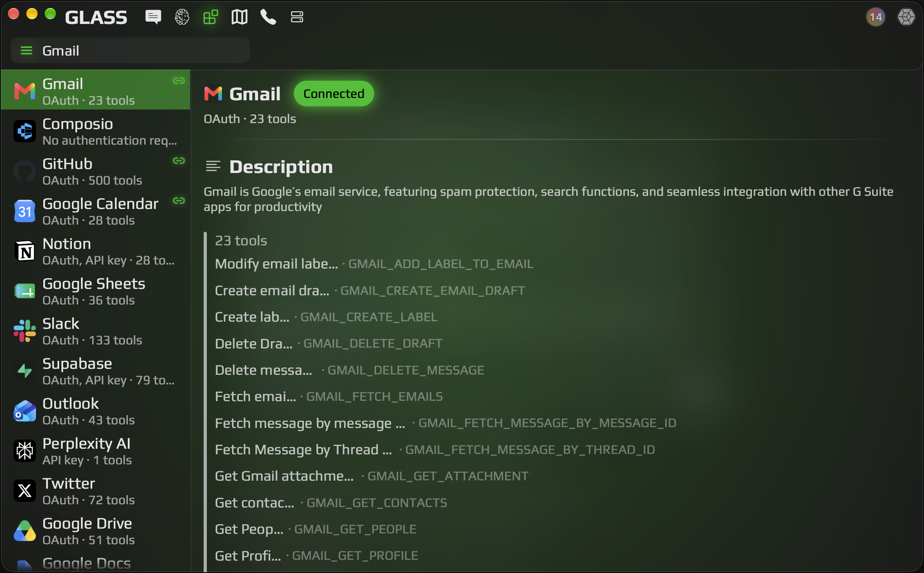
Task: Click the Perplexity AI logo icon
Action: pyautogui.click(x=25, y=451)
